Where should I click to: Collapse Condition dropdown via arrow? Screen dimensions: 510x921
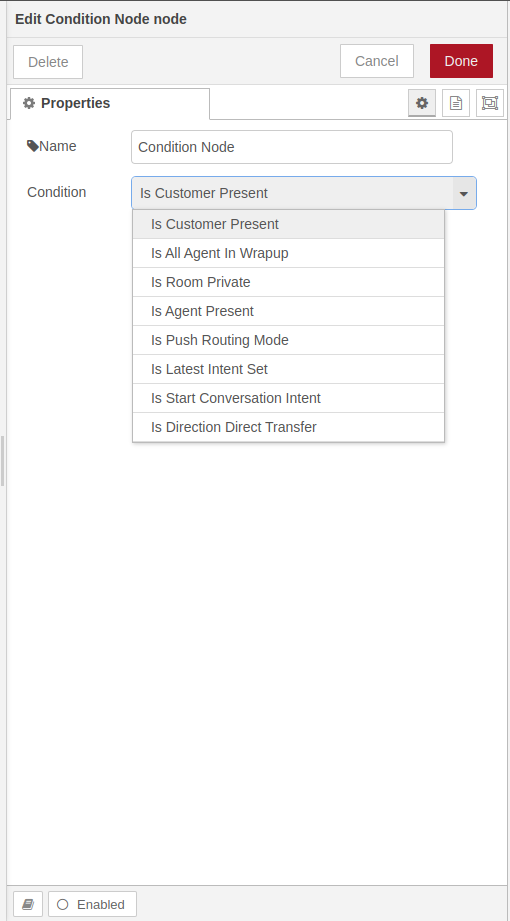464,193
